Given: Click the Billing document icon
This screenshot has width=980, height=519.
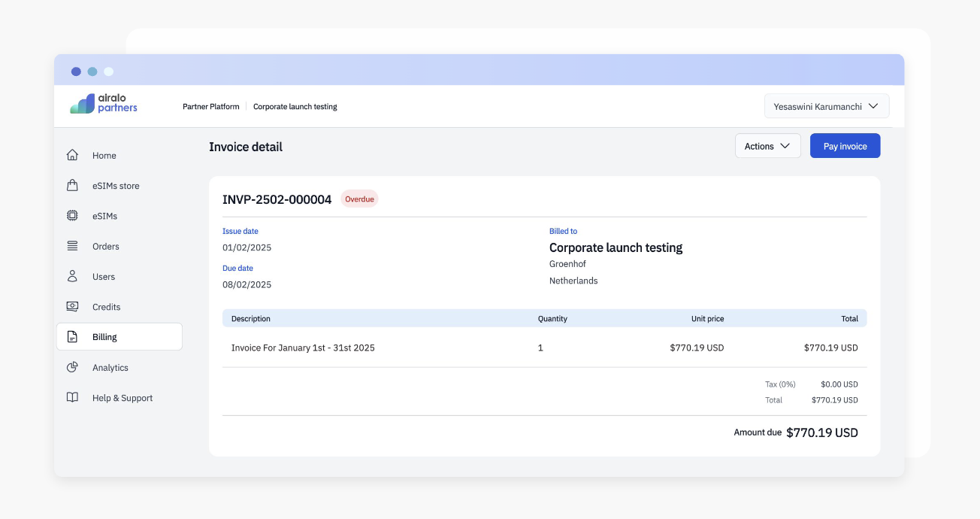Looking at the screenshot, I should [71, 336].
